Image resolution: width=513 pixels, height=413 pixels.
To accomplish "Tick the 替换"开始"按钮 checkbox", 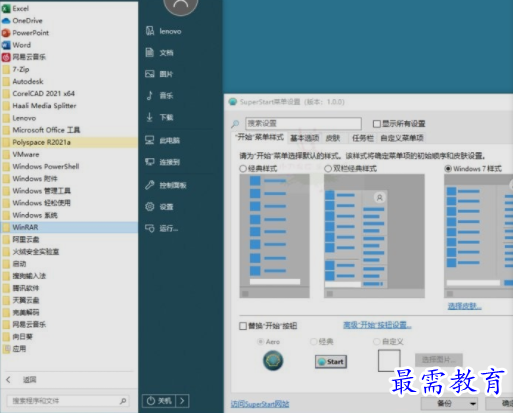I will tap(243, 326).
